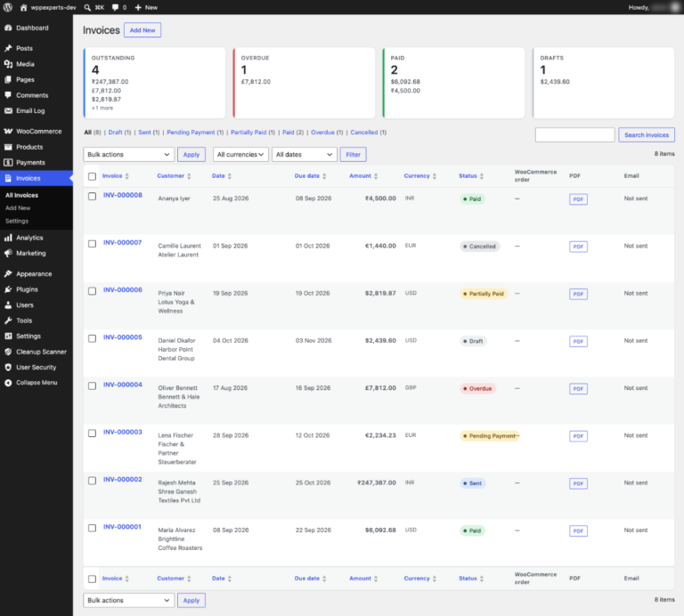Filter list by Draft status tab
Screen dimensions: 684x616
[115, 133]
